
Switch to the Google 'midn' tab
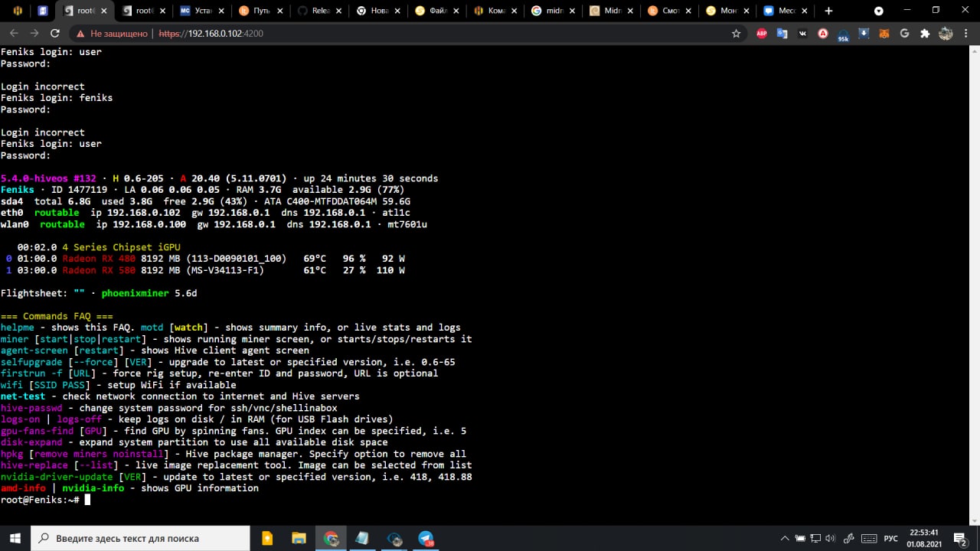(x=553, y=11)
